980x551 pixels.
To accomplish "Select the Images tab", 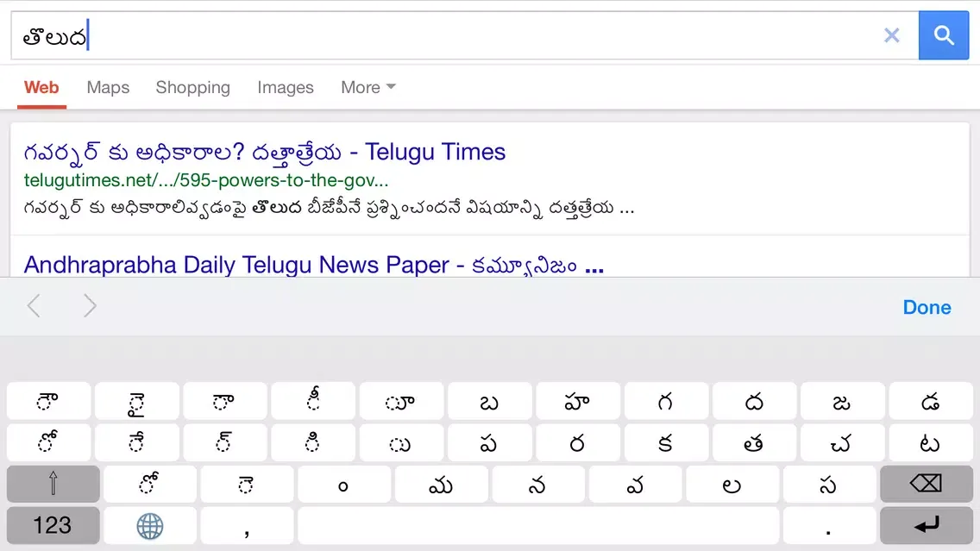I will 285,88.
